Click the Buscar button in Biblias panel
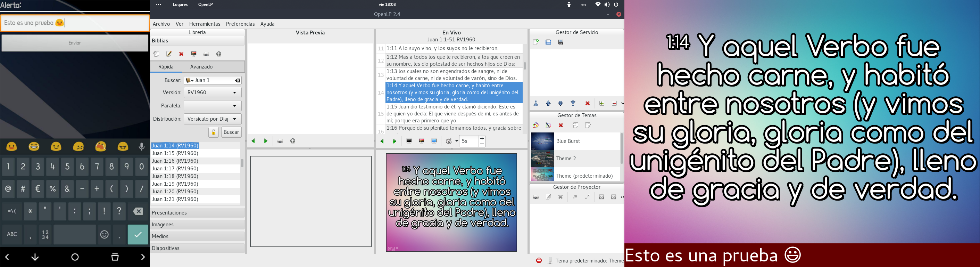The image size is (980, 267). click(231, 132)
